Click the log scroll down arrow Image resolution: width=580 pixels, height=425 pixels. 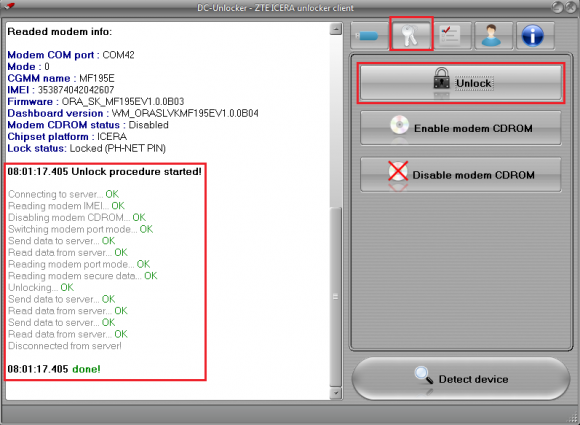click(336, 393)
